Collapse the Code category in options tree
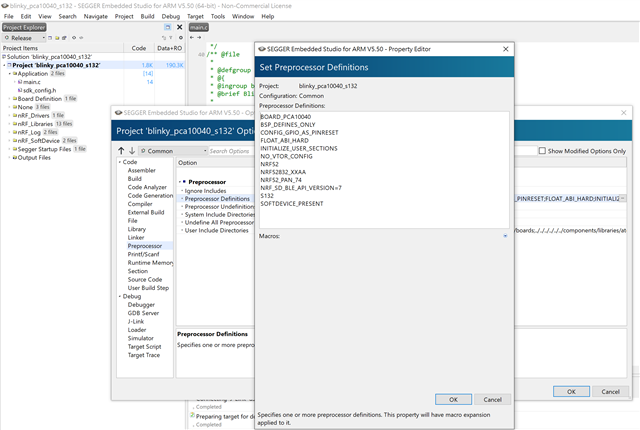The width and height of the screenshot is (640, 430). point(120,162)
